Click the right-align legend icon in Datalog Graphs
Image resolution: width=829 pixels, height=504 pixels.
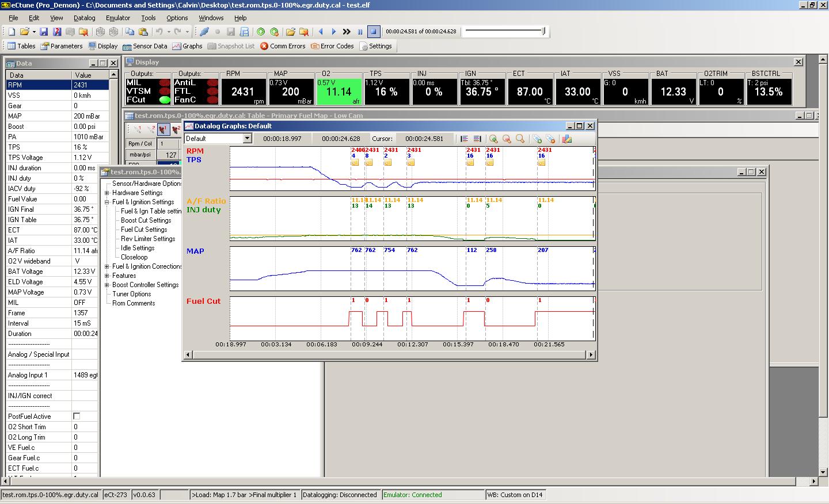point(477,139)
